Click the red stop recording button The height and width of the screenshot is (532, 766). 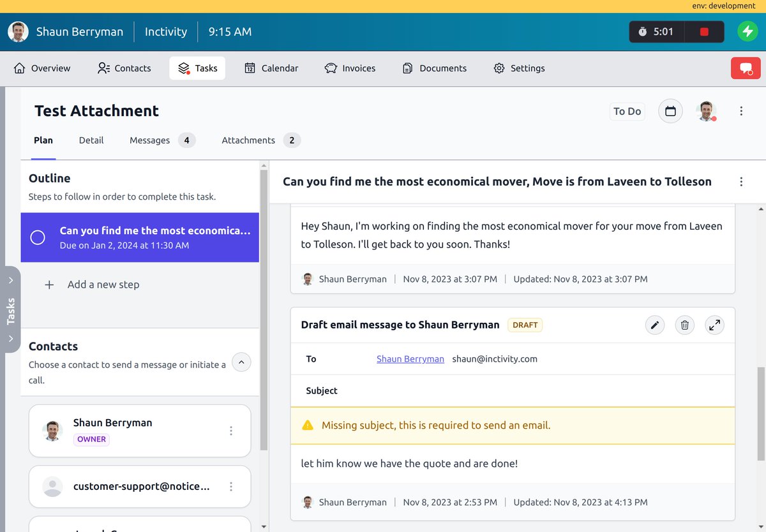pos(704,32)
